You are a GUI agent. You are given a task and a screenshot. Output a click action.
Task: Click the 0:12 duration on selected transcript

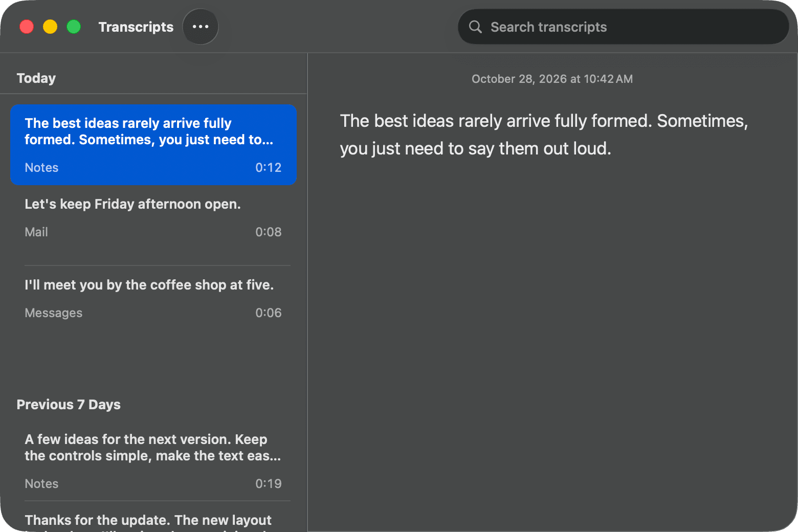tap(268, 168)
